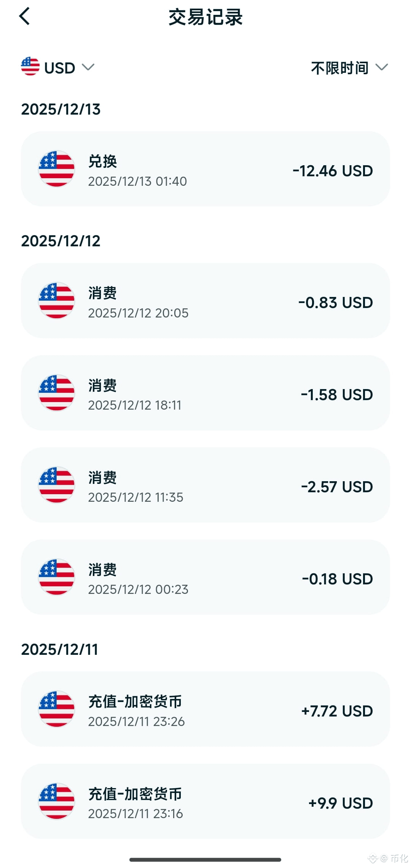Screen dimensions: 411x868
Task: Open the -0.18 USD 消费 entry
Action: pos(205,577)
